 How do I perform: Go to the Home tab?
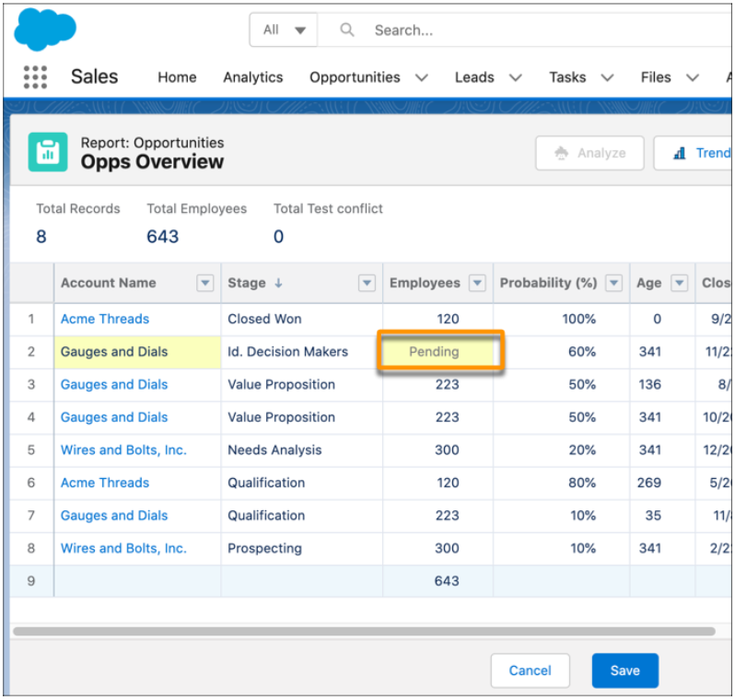177,77
